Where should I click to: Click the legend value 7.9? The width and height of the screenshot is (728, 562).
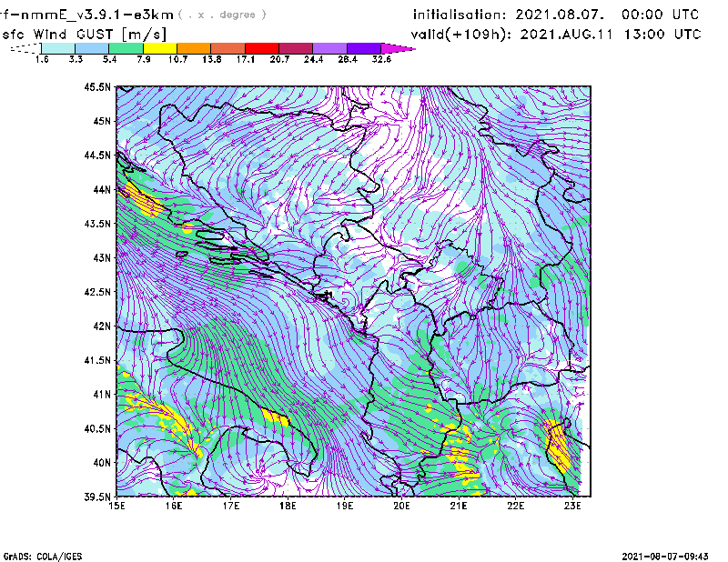(144, 59)
